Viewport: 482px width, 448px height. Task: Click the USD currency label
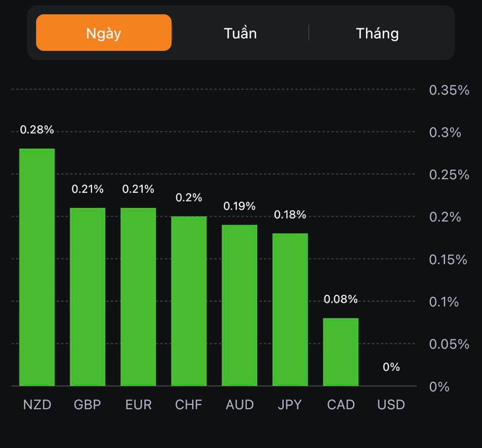[x=391, y=405]
